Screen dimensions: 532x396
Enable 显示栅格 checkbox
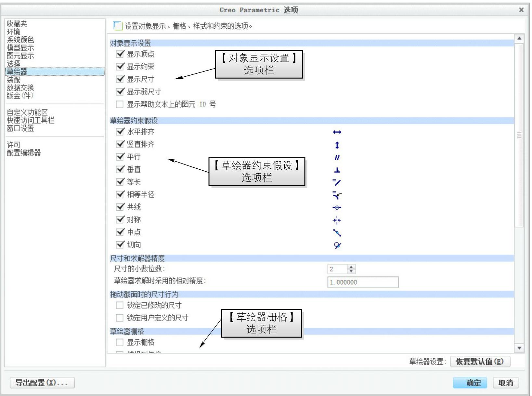120,342
